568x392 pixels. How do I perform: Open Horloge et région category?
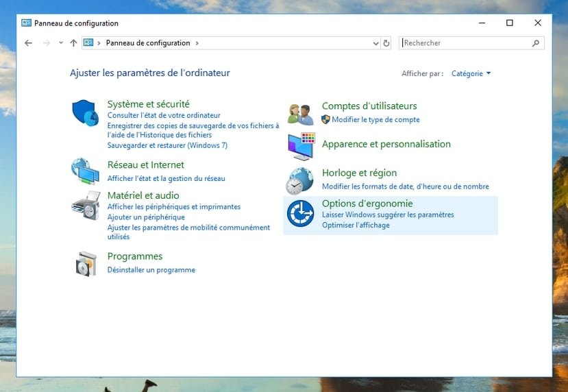point(359,173)
